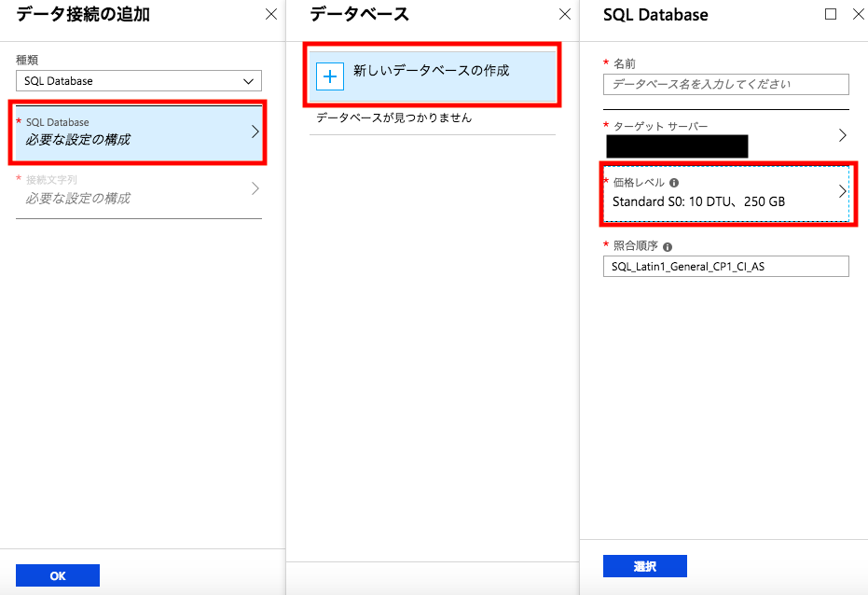The width and height of the screenshot is (868, 595).
Task: Click the 選択 button in SQL Database blade
Action: (644, 565)
